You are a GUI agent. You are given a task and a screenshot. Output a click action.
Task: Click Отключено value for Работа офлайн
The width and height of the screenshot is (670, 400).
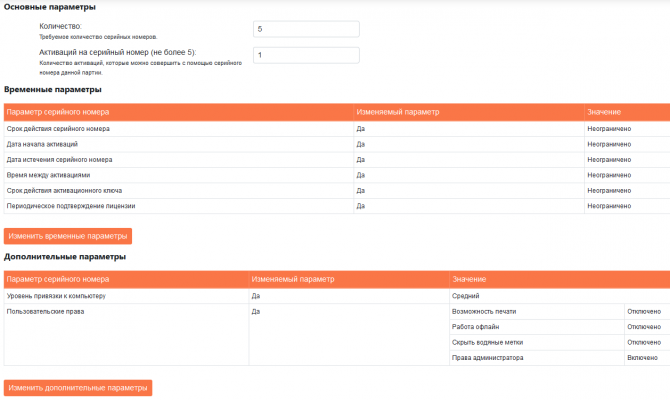pyautogui.click(x=644, y=327)
